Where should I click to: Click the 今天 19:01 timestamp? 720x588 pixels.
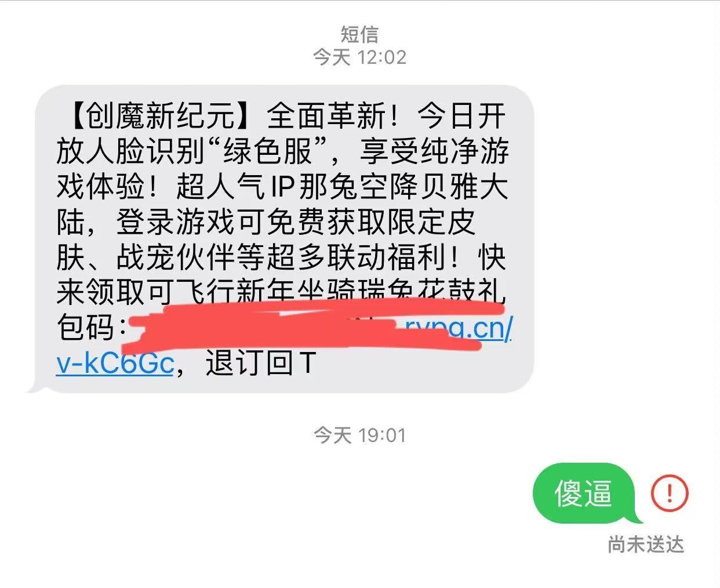359,435
